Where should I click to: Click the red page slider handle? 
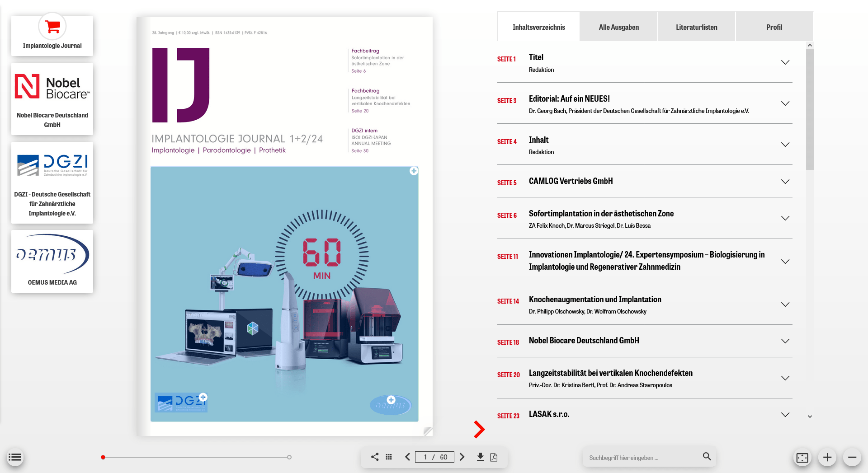coord(103,457)
